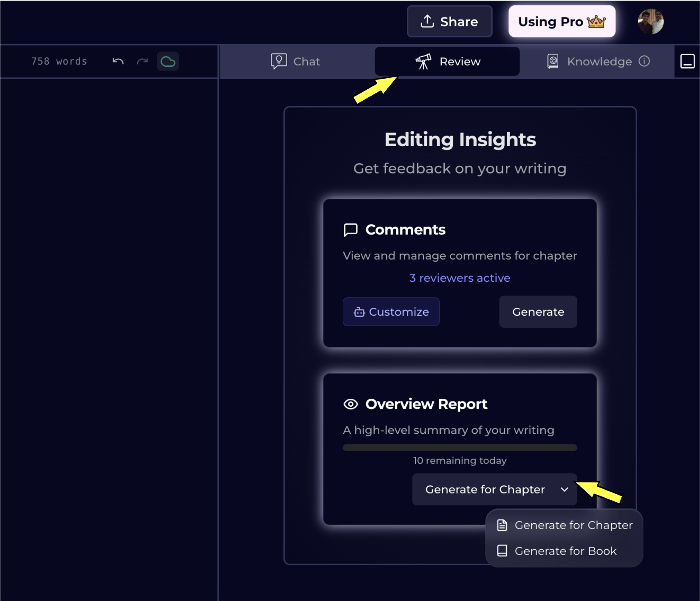Click the 758 words counter
This screenshot has width=700, height=601.
pos(59,61)
